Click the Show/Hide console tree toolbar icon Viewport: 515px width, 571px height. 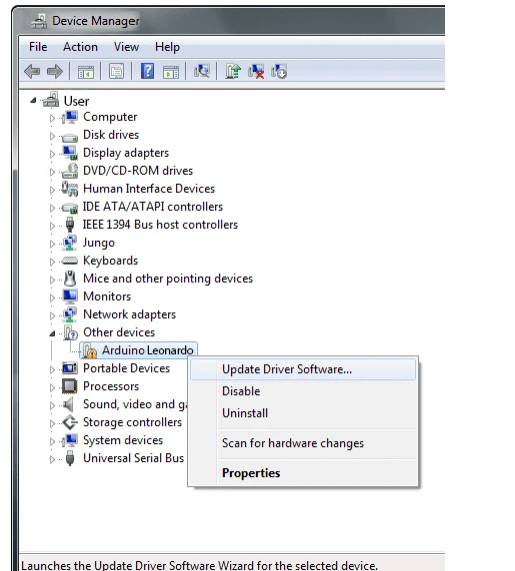[86, 72]
